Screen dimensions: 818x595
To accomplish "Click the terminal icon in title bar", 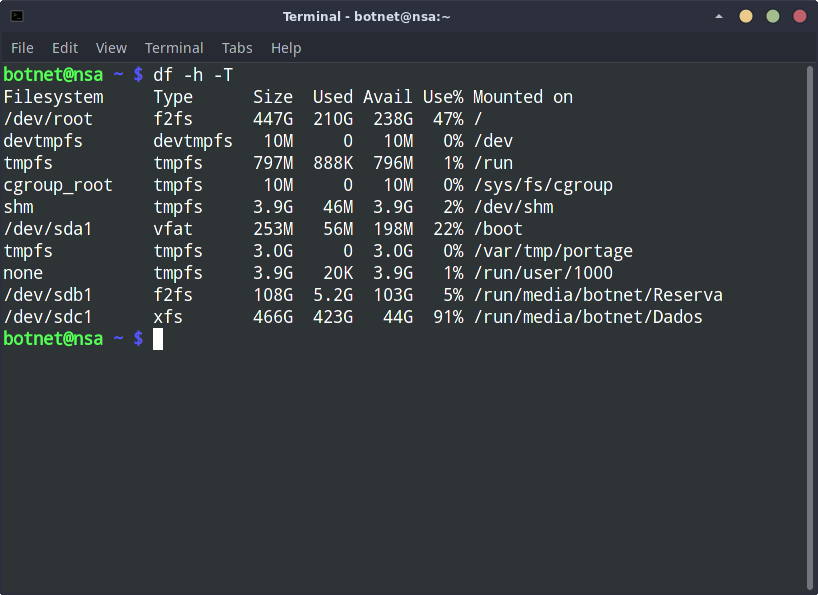I will point(17,16).
